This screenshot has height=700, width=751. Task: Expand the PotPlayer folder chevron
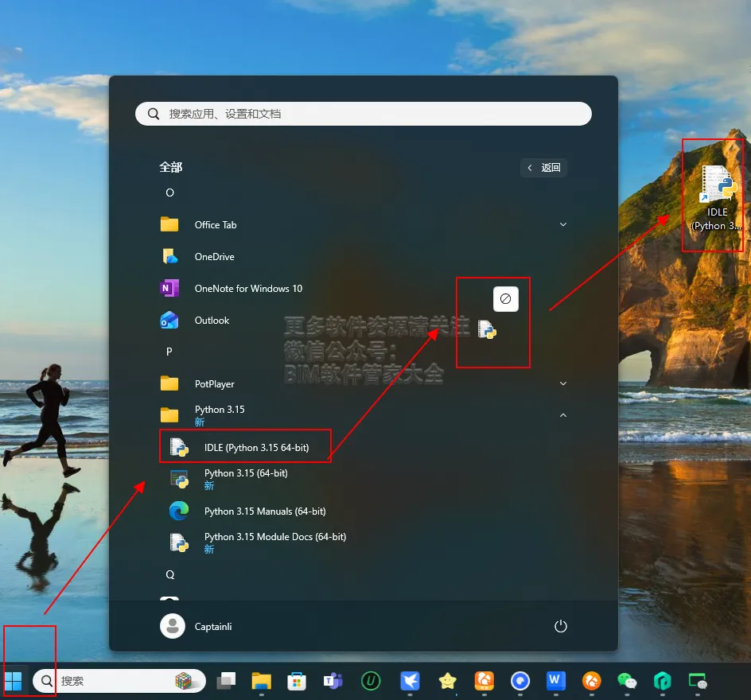pos(563,383)
